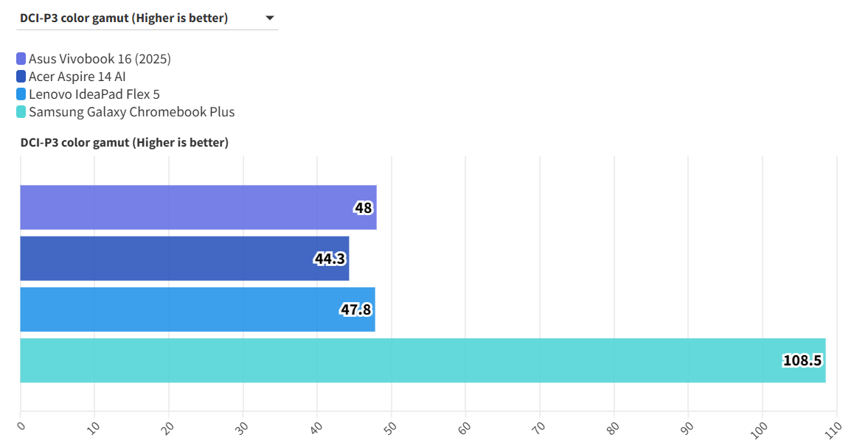The image size is (868, 448).
Task: Click the dropdown caret arrow icon
Action: [x=269, y=18]
